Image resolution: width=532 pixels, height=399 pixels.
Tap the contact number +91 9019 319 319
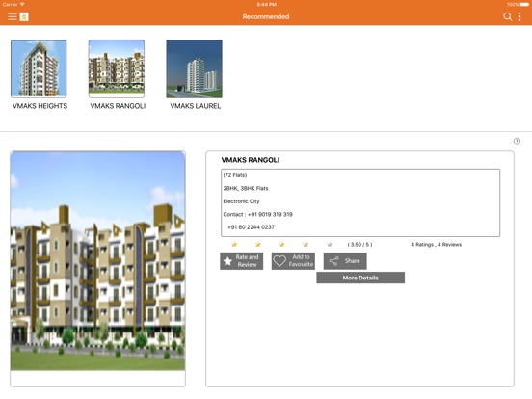pyautogui.click(x=270, y=214)
